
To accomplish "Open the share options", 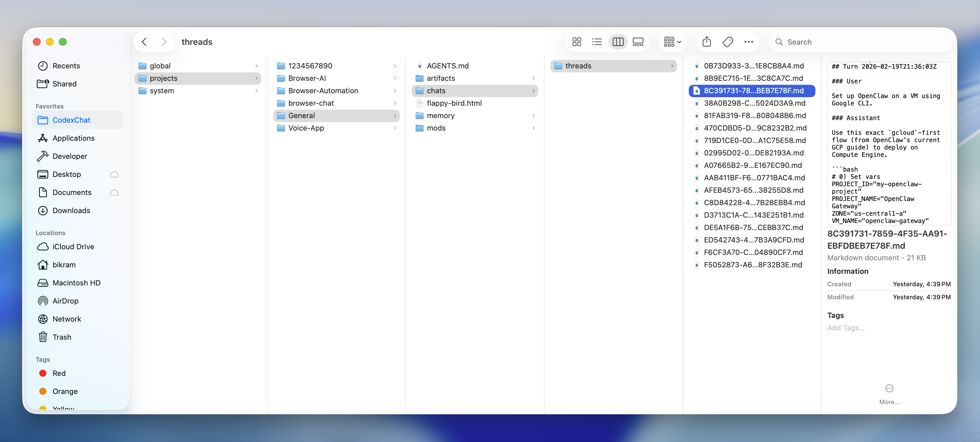I will coord(707,42).
